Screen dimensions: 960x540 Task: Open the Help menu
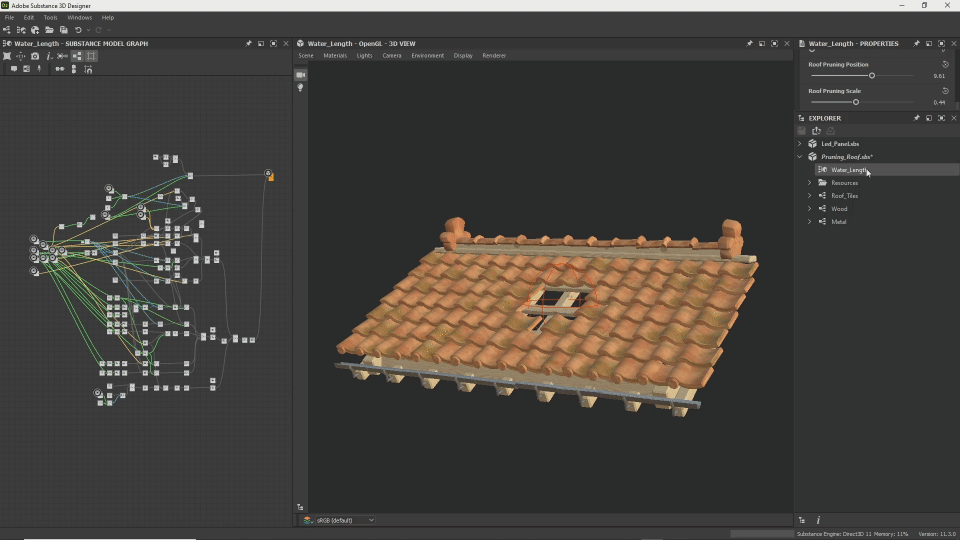click(108, 18)
